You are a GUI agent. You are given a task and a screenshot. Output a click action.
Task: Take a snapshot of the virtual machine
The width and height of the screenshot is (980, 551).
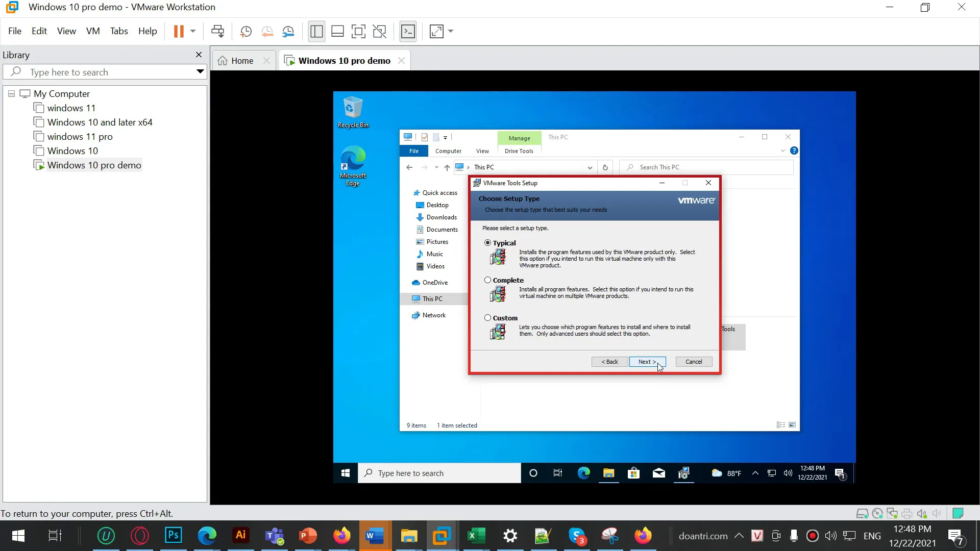(246, 31)
